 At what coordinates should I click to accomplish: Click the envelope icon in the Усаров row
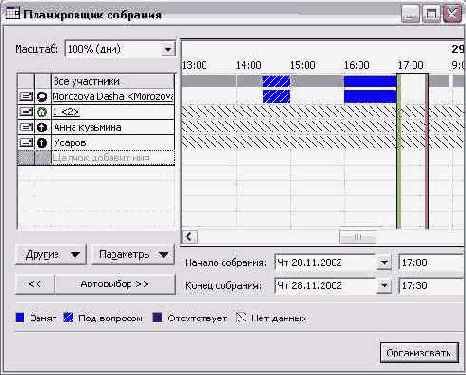(26, 143)
